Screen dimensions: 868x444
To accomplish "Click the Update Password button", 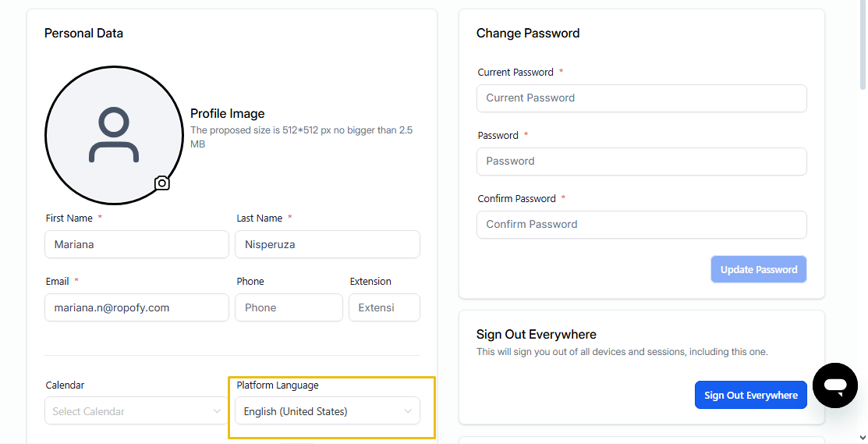I will pyautogui.click(x=758, y=270).
